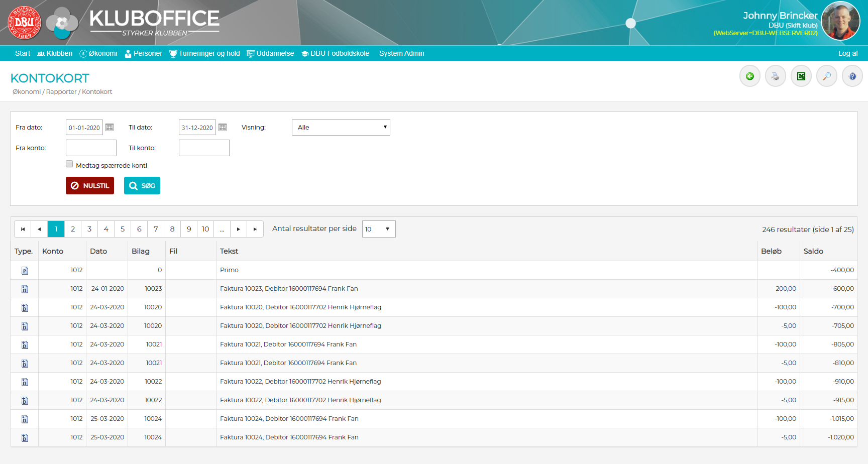
Task: Click the Primo row type icon
Action: [25, 271]
